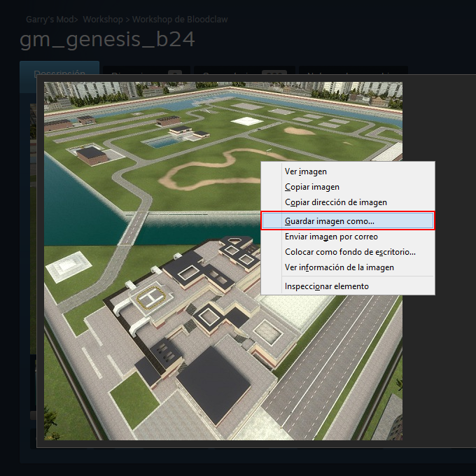Viewport: 476px width, 476px height.
Task: Select partially hidden Comentarios tab
Action: [244, 70]
